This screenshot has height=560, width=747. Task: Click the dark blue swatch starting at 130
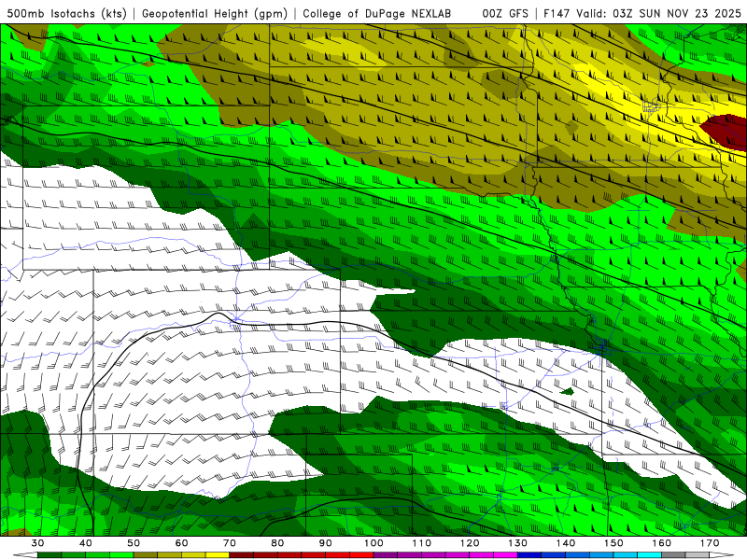click(529, 555)
